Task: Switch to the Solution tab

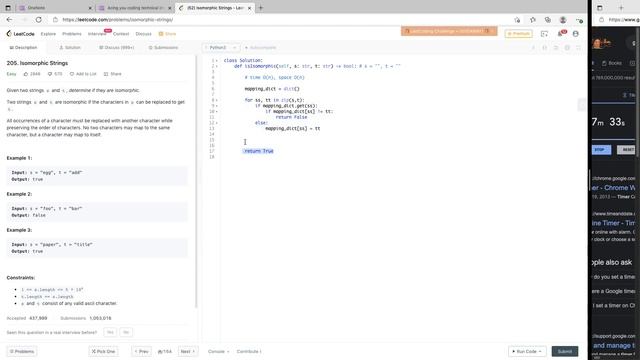Action: [x=70, y=48]
